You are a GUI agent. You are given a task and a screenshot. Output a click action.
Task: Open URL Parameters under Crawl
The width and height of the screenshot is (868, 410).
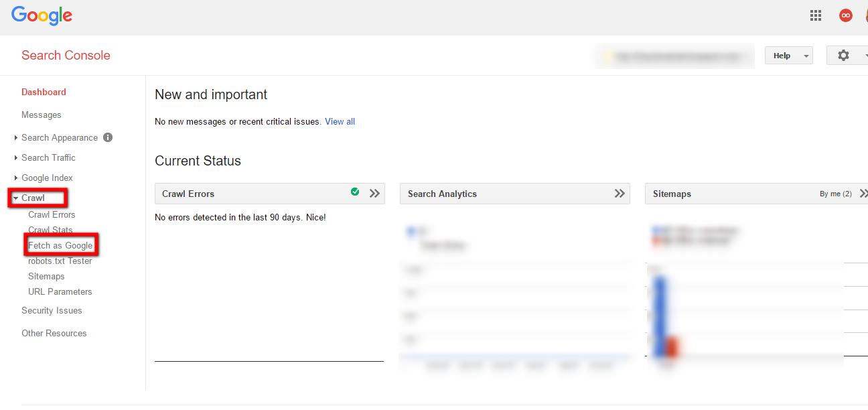pyautogui.click(x=60, y=291)
